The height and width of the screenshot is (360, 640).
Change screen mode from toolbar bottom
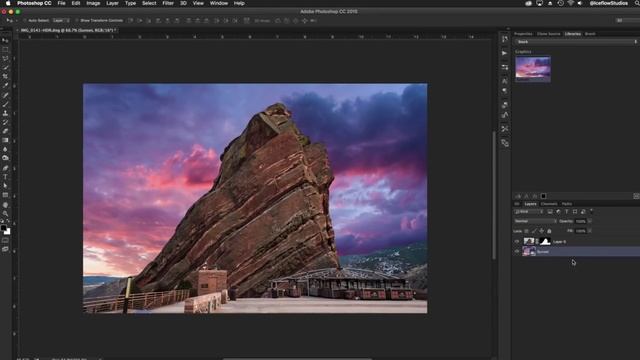coord(5,249)
